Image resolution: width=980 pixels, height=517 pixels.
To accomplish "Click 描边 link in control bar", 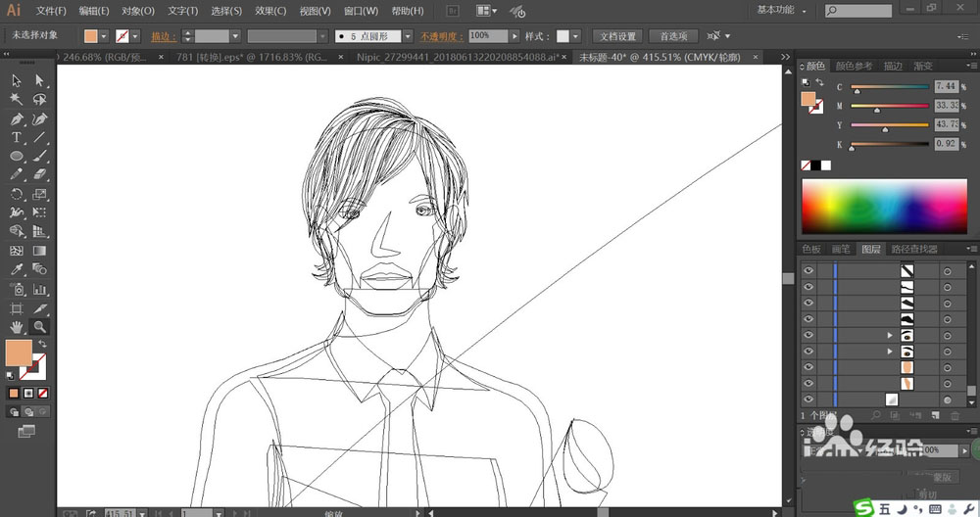I will 163,36.
